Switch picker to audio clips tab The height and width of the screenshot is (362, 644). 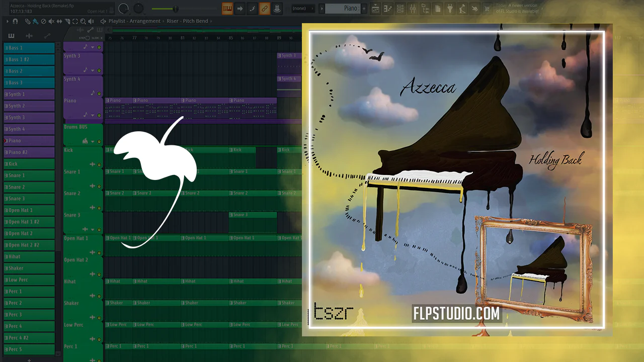(29, 36)
